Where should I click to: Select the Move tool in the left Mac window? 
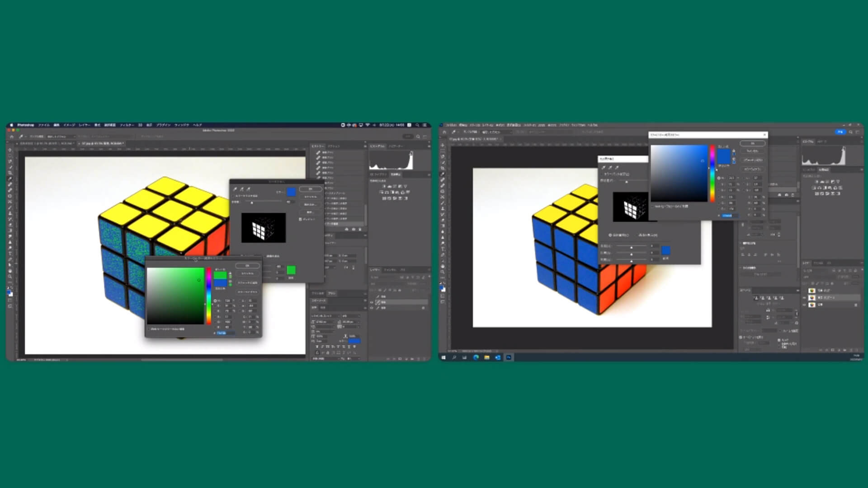pyautogui.click(x=10, y=150)
